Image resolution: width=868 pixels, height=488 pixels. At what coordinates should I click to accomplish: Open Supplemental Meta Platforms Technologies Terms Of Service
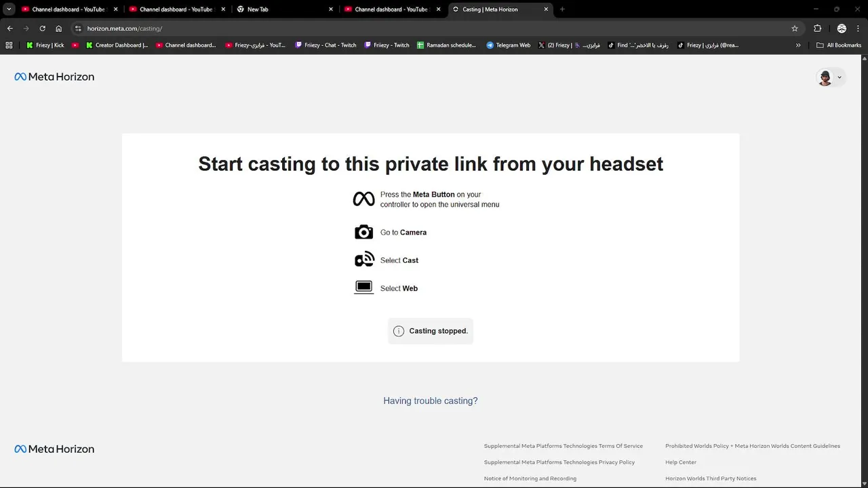point(564,446)
